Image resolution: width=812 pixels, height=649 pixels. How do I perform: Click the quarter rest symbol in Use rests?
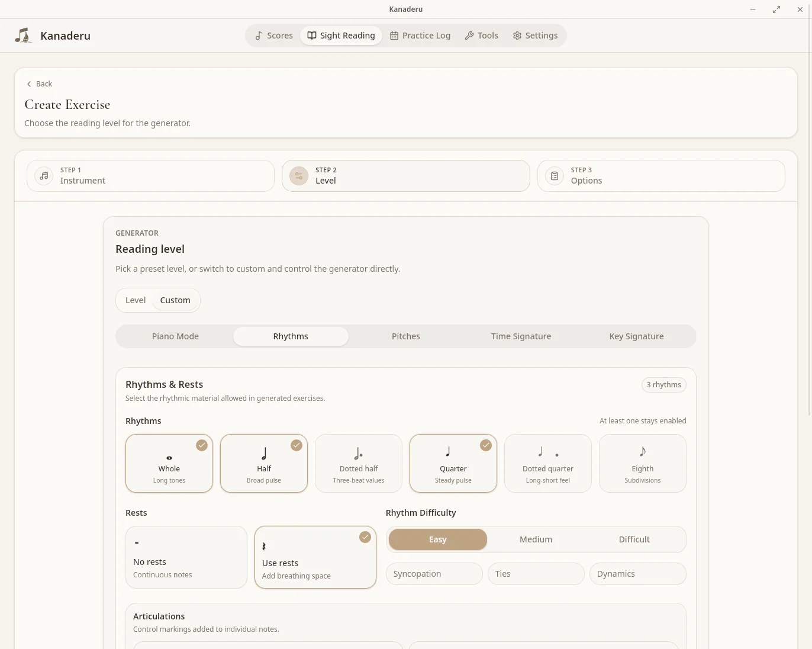pyautogui.click(x=264, y=547)
